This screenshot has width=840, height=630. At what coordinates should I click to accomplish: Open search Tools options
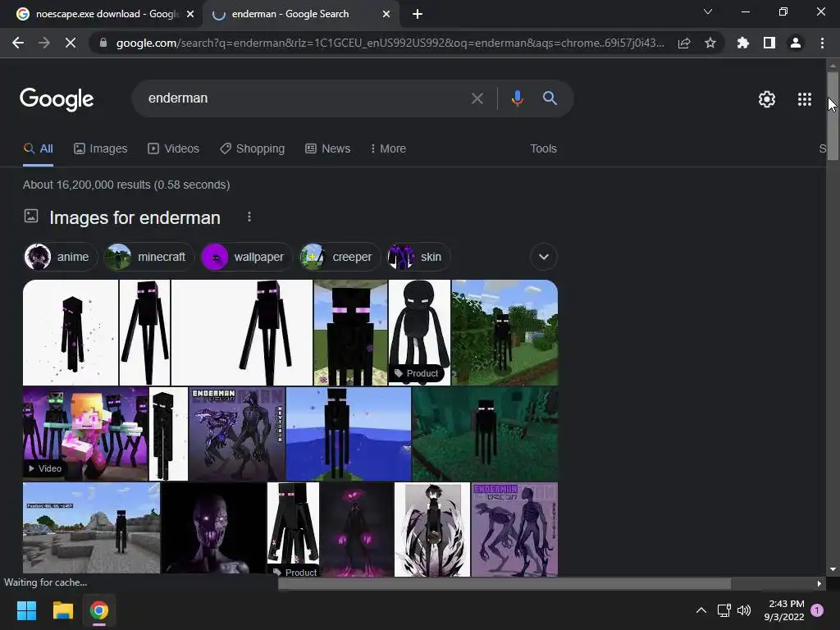(x=543, y=148)
